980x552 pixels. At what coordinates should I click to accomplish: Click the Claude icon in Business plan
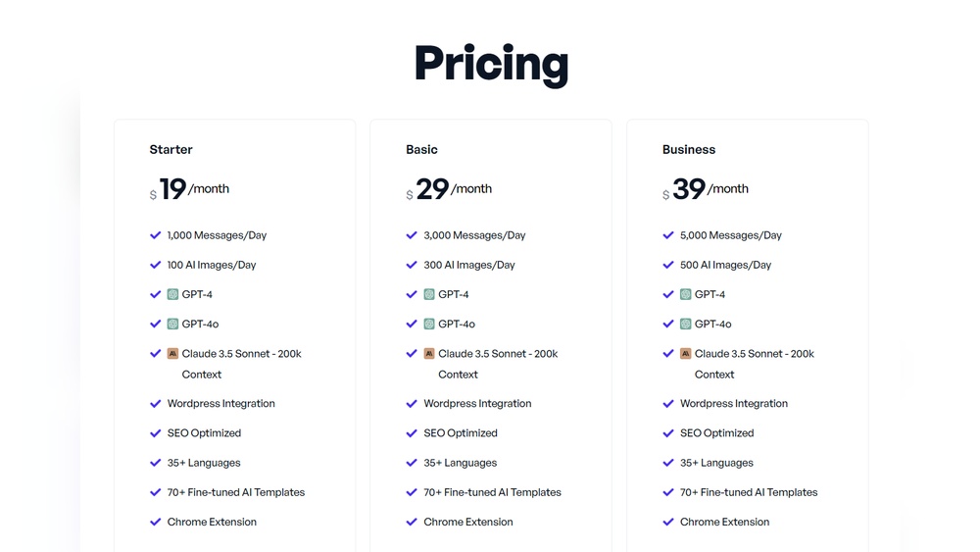[x=686, y=354]
